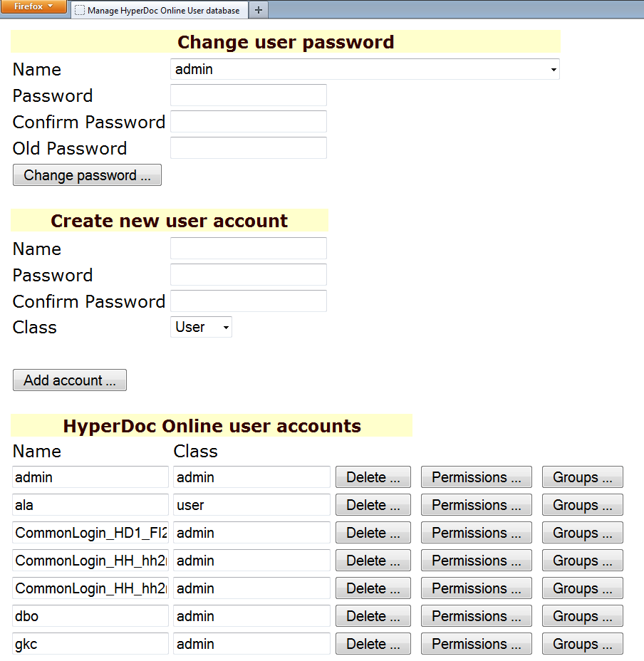This screenshot has width=644, height=661.
Task: Focus the Password field under Change user password
Action: pos(249,95)
